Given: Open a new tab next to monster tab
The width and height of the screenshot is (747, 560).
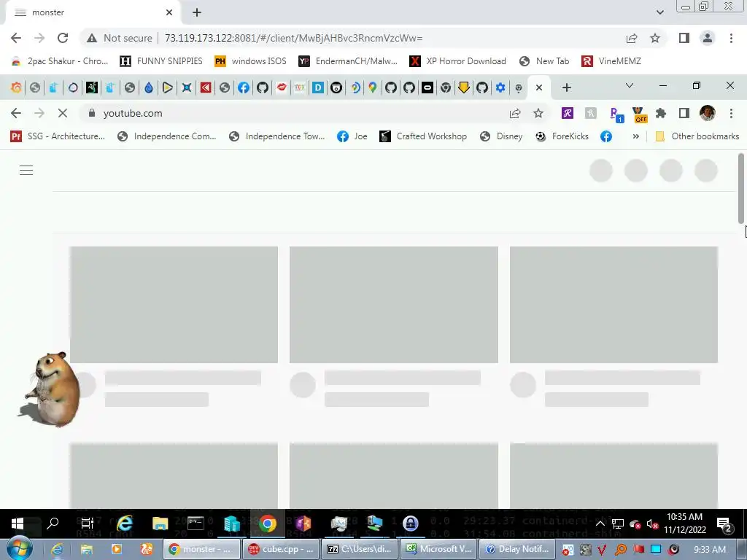Looking at the screenshot, I should [197, 12].
